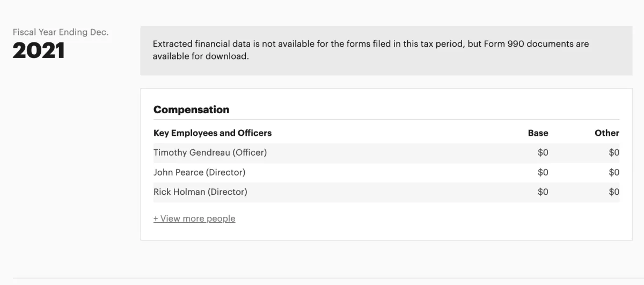Click the Other column header
This screenshot has height=285, width=644.
(x=606, y=133)
